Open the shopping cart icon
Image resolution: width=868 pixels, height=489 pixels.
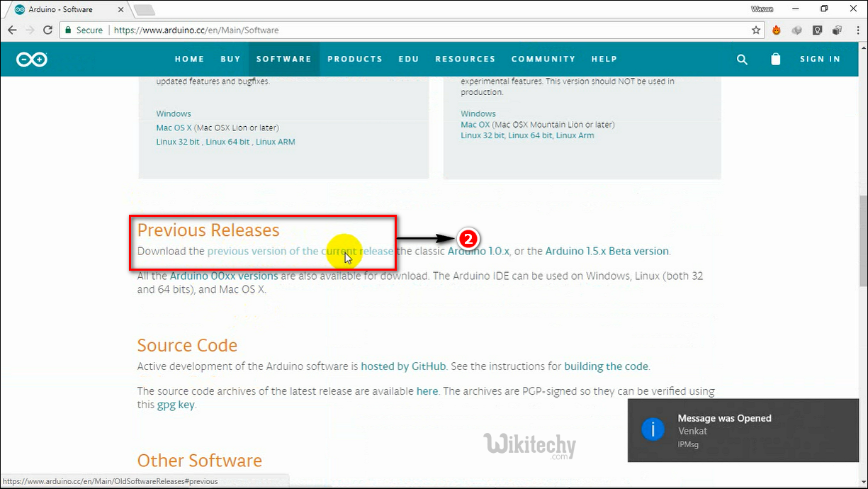pos(776,60)
